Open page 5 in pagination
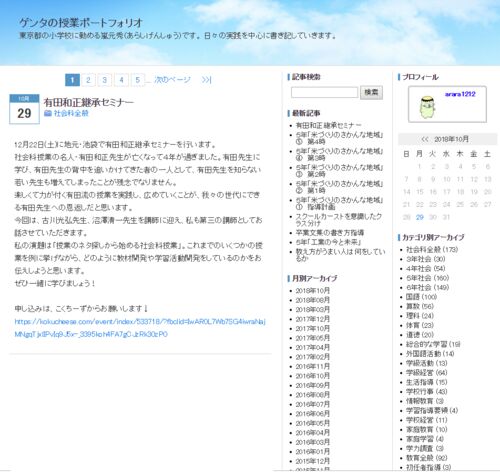 coord(138,80)
